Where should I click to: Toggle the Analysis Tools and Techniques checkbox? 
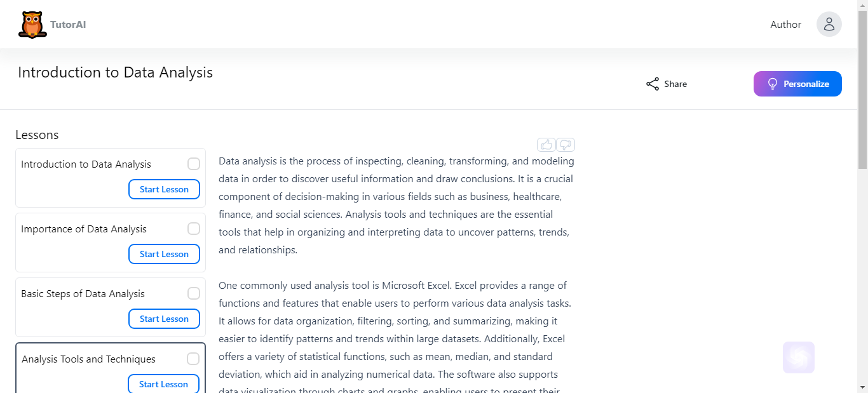[x=193, y=359]
